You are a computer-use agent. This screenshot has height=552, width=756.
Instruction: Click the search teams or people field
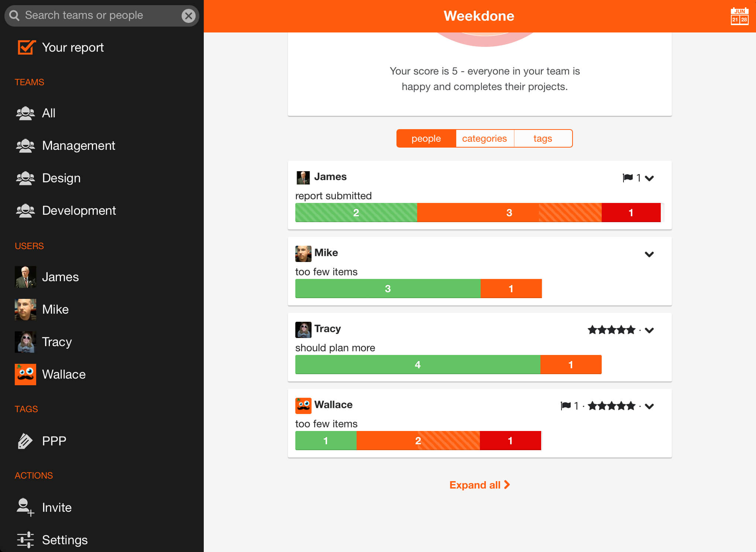pos(102,15)
